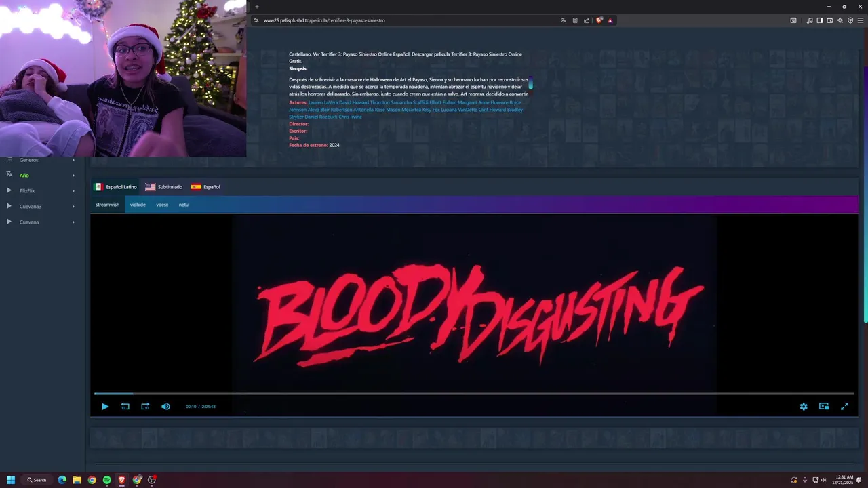Open Leo AI sparkle icon

pyautogui.click(x=840, y=20)
